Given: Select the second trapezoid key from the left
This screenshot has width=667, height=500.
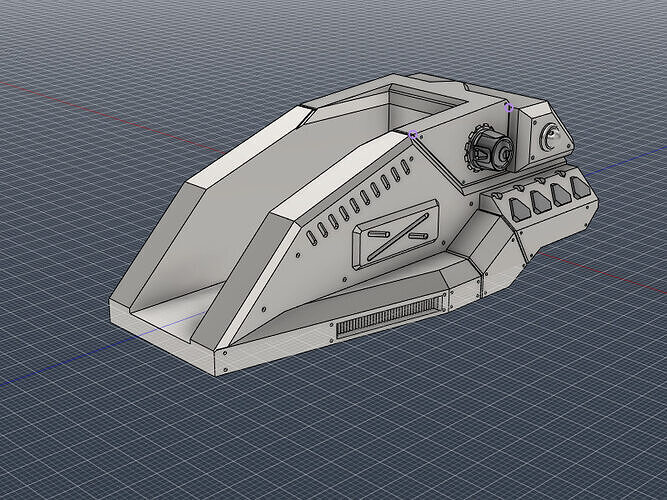Looking at the screenshot, I should 541,201.
